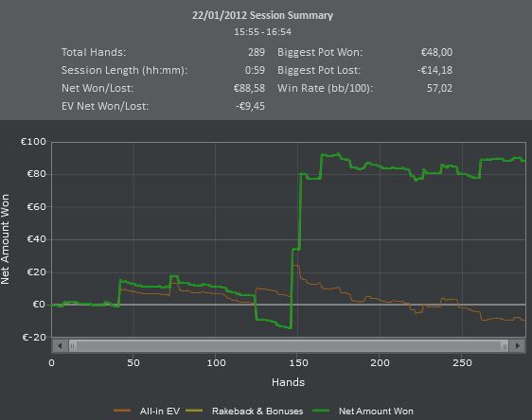Click the Net Won/Lost value €88,58

click(x=249, y=88)
